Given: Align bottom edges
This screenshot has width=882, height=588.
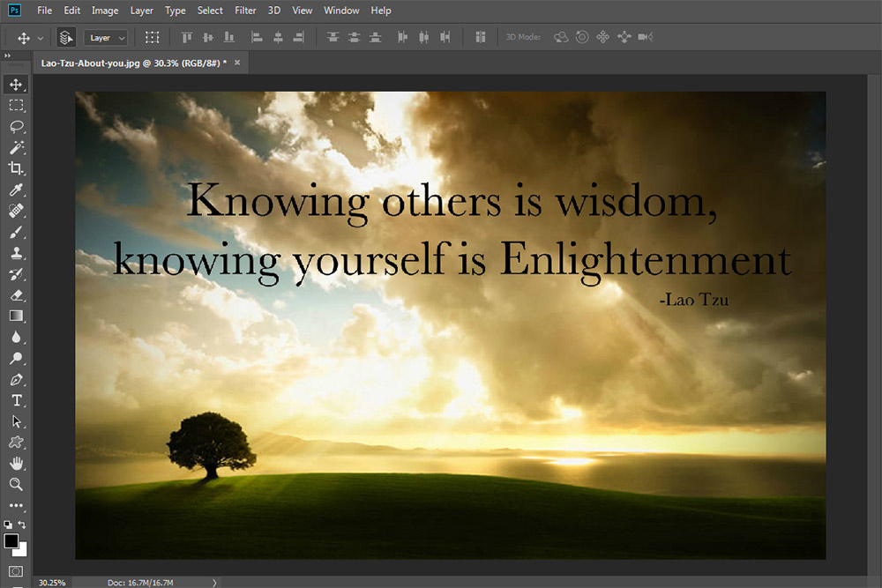Looking at the screenshot, I should (229, 37).
